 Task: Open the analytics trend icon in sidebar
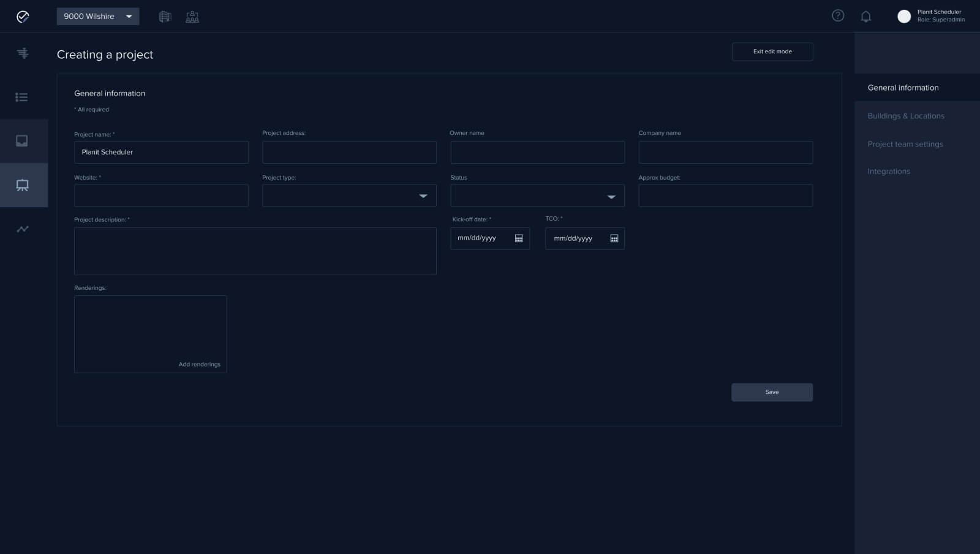(23, 229)
